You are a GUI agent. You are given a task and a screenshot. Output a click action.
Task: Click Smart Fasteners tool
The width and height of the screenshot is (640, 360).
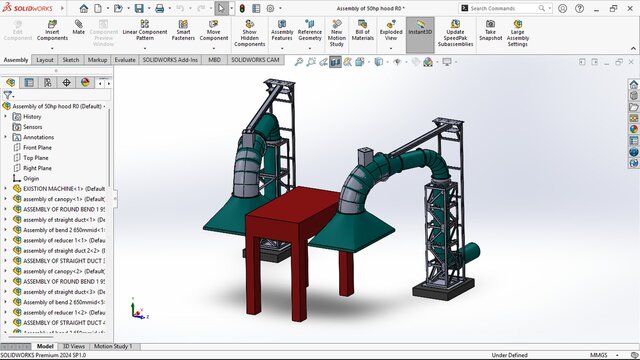[183, 30]
